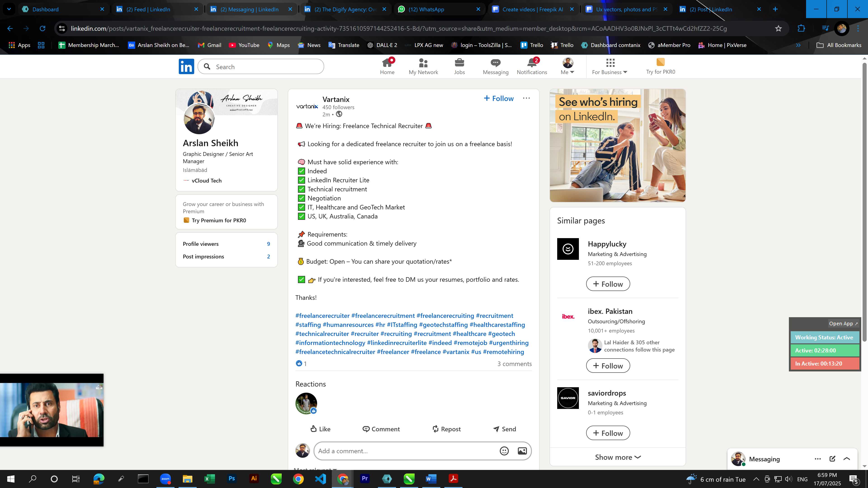
Task: Open Photoshop from the taskbar
Action: coord(232,479)
